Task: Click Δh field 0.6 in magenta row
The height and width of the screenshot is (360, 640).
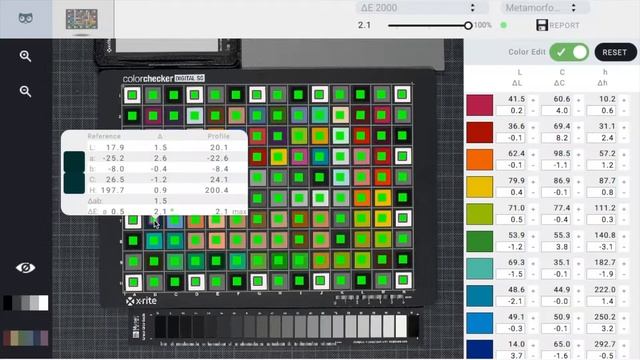Action: tap(602, 111)
